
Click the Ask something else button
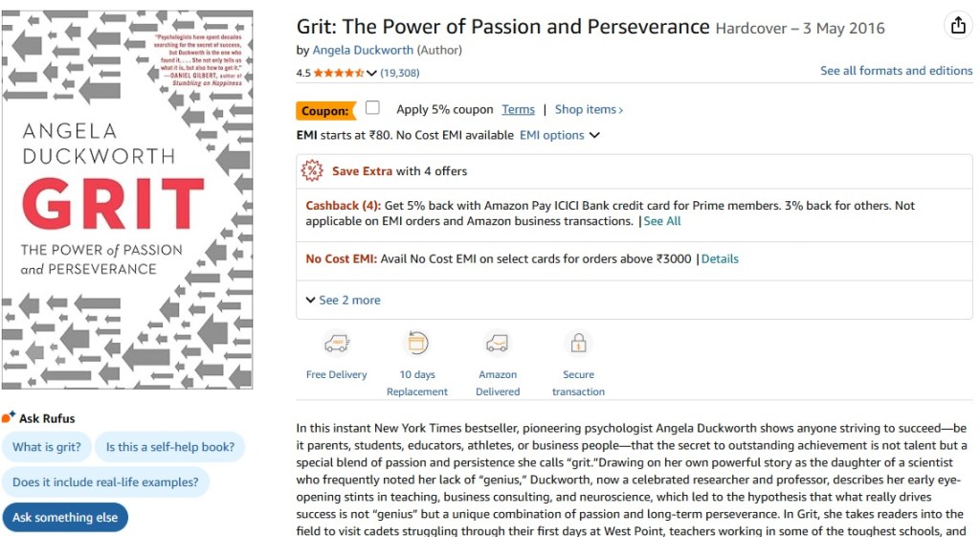coord(65,517)
